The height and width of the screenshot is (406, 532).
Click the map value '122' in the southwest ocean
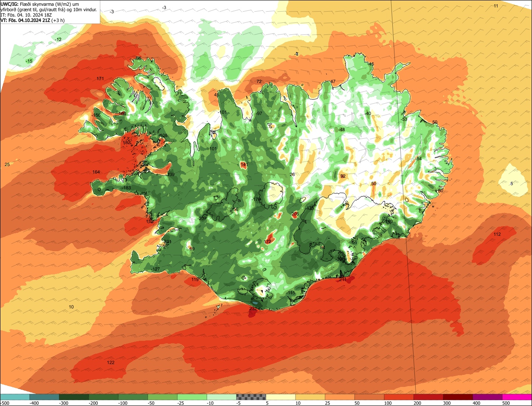point(111,362)
